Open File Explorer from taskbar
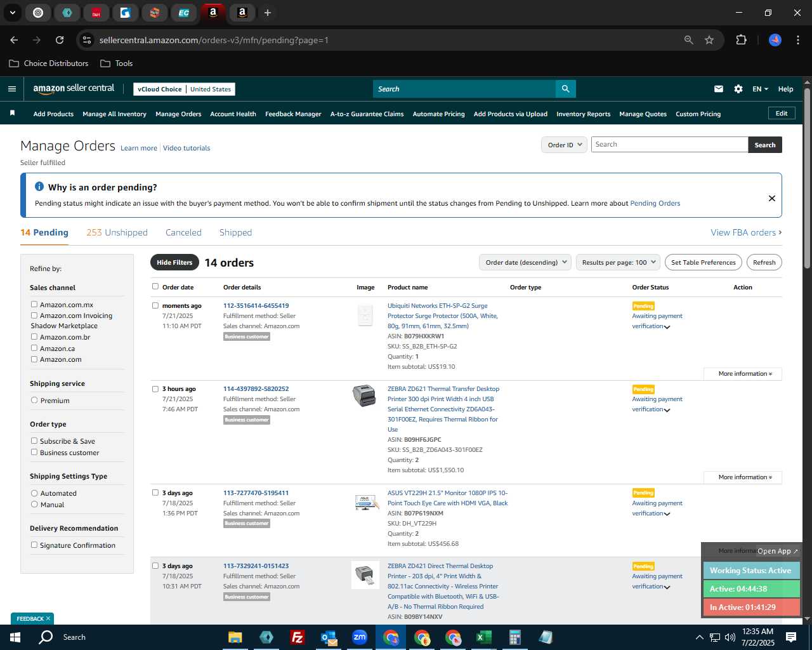This screenshot has width=812, height=650. point(235,637)
